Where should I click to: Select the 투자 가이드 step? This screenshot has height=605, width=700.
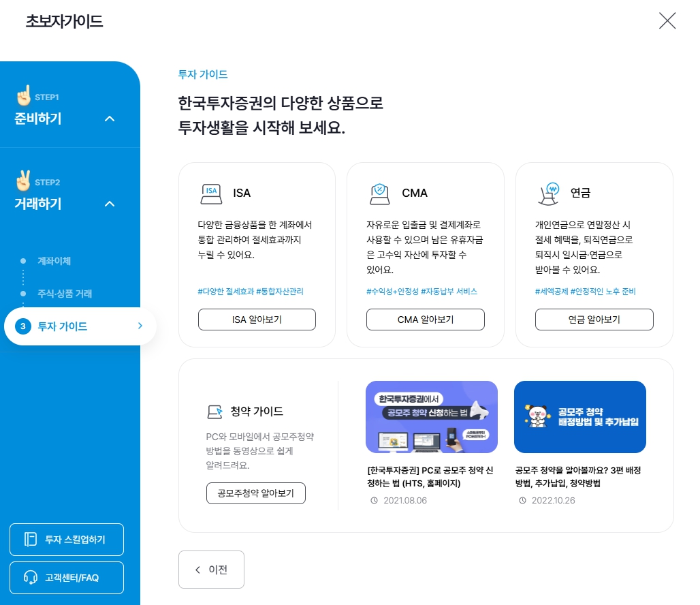coord(80,326)
